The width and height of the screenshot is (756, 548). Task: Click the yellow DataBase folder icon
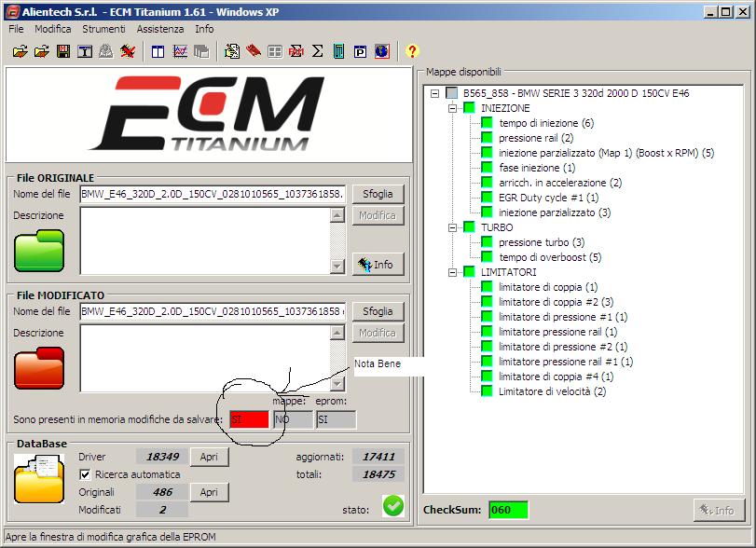click(38, 480)
